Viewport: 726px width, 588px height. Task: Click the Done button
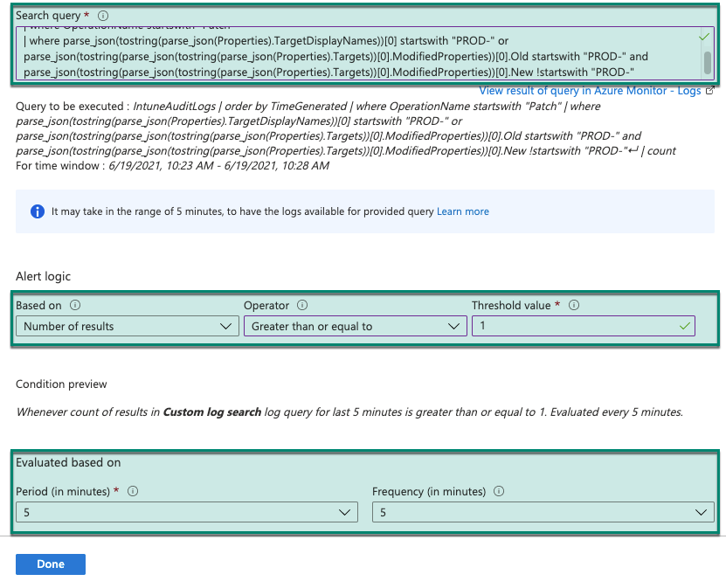pyautogui.click(x=51, y=564)
